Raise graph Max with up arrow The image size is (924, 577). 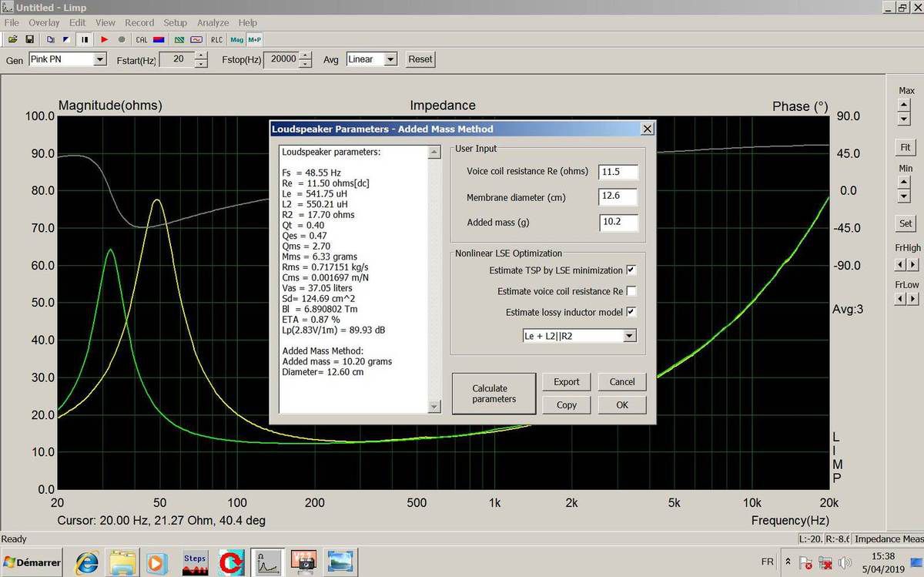904,106
